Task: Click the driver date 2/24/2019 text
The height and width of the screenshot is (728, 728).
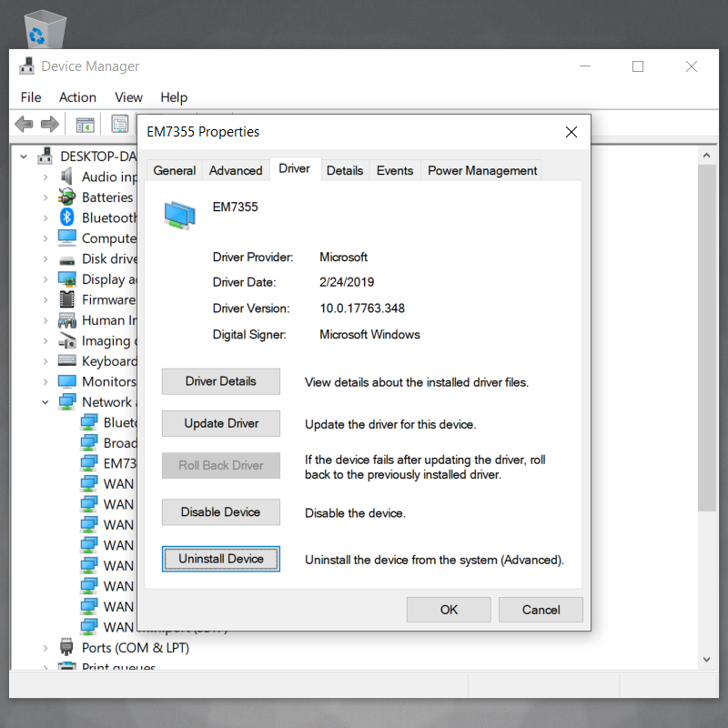Action: pyautogui.click(x=347, y=282)
